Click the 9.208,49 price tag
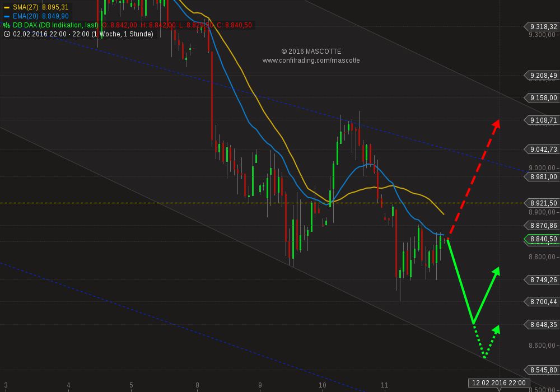This screenshot has width=560, height=392. (x=542, y=76)
